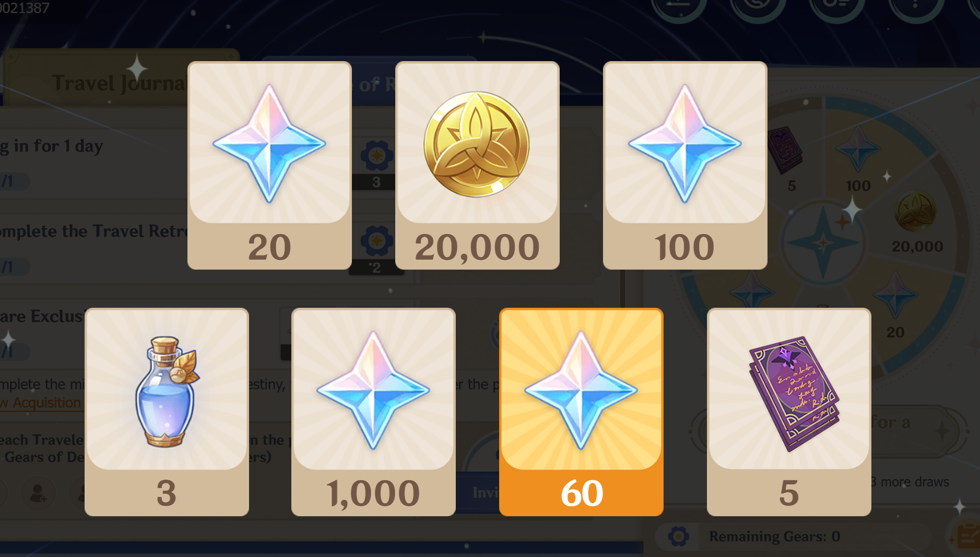Viewport: 980px width, 557px height.
Task: Click the purple experience books icon
Action: pyautogui.click(x=794, y=393)
